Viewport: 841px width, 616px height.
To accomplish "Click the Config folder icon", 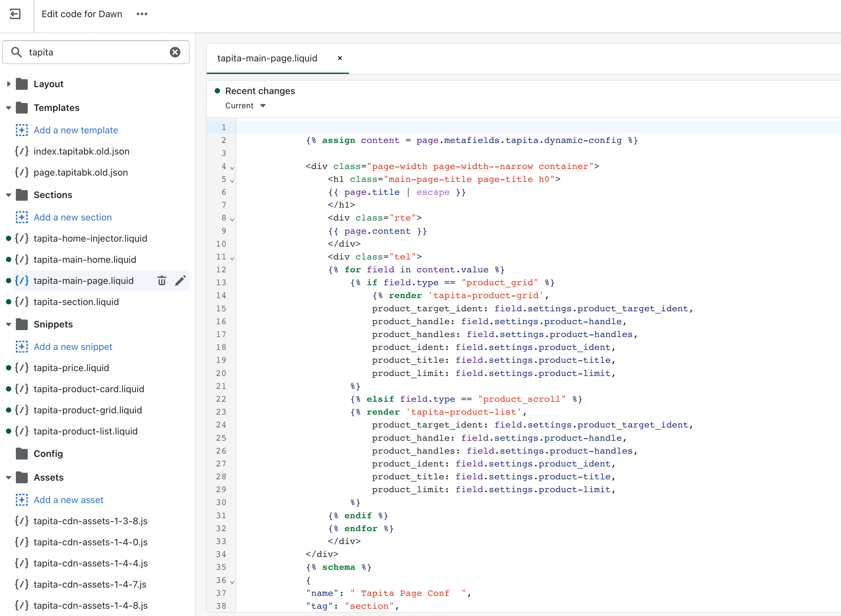I will click(x=22, y=454).
